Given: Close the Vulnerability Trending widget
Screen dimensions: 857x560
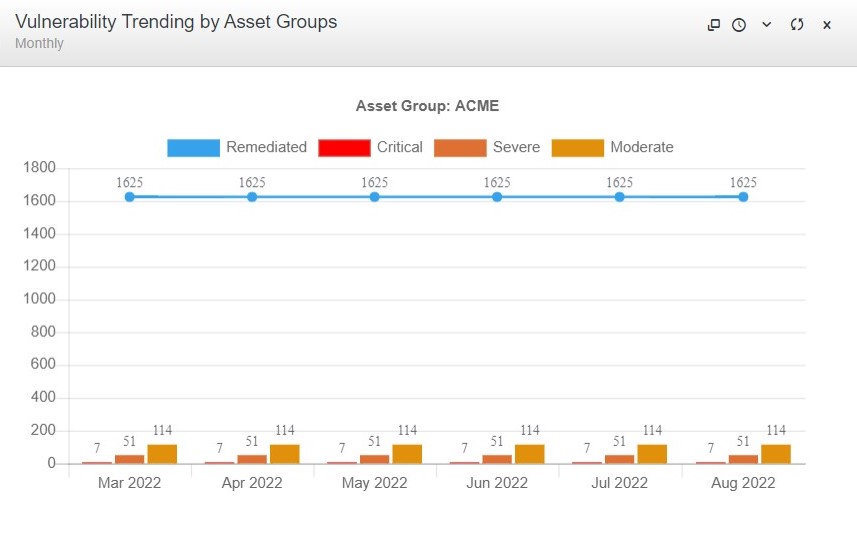Looking at the screenshot, I should click(827, 25).
